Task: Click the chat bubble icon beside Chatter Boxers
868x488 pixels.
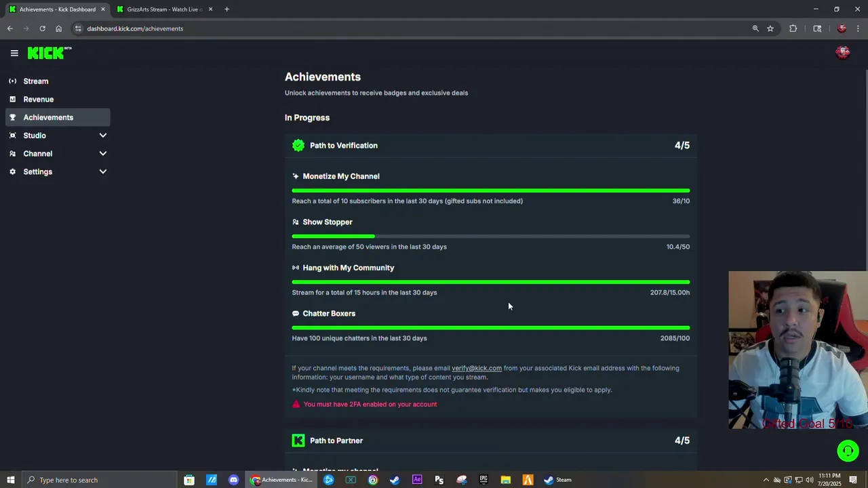Action: click(x=295, y=313)
